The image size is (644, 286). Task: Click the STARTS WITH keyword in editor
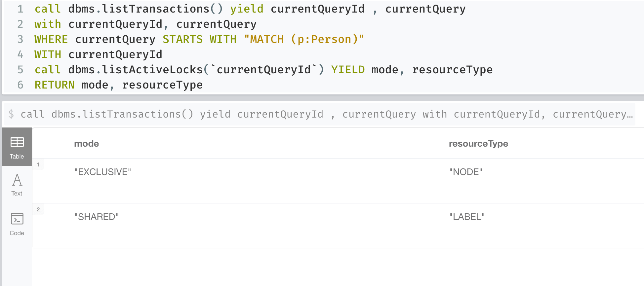(x=199, y=39)
